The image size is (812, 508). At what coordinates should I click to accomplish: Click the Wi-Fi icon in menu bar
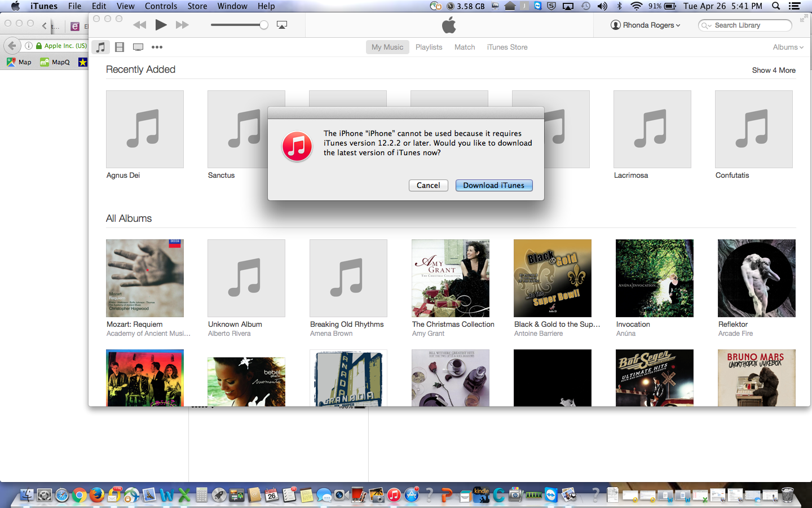click(x=636, y=6)
